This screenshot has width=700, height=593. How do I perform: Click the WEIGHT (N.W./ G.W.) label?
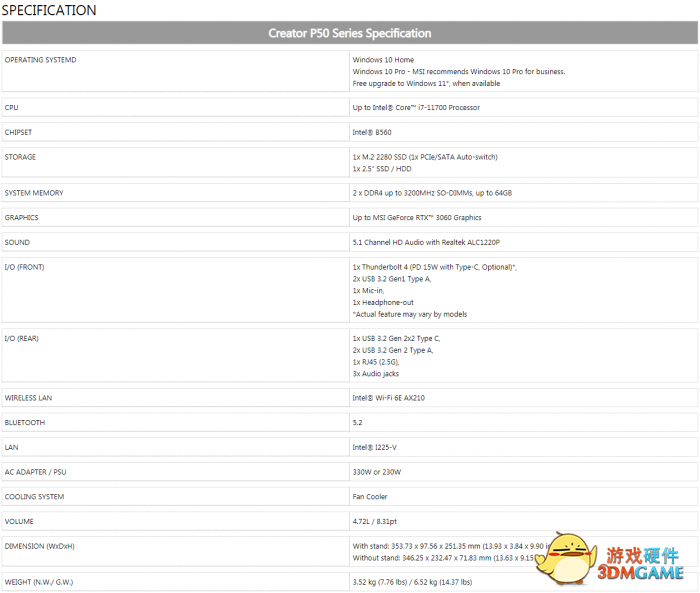coord(39,582)
